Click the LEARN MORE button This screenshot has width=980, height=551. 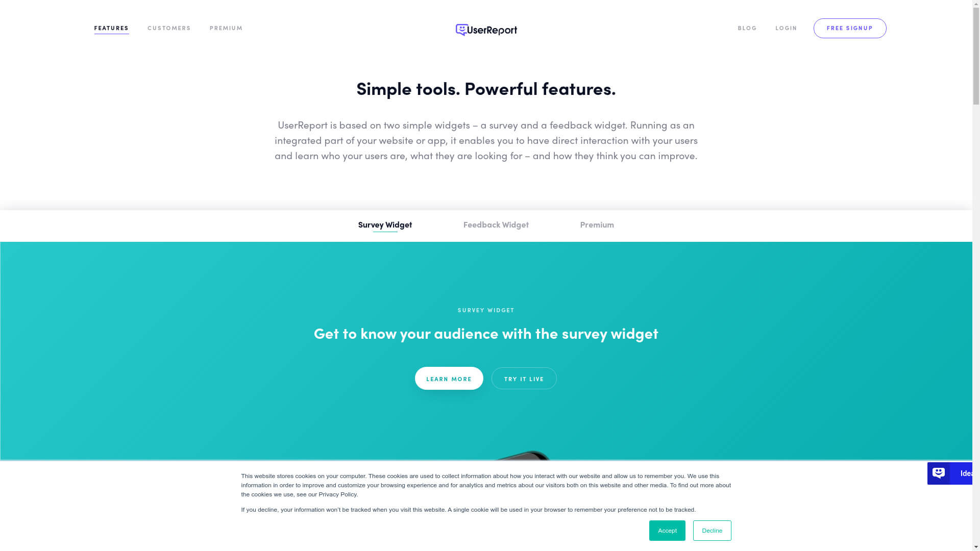pos(448,378)
